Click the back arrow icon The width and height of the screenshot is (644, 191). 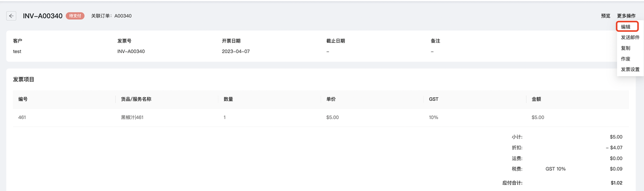(x=11, y=16)
